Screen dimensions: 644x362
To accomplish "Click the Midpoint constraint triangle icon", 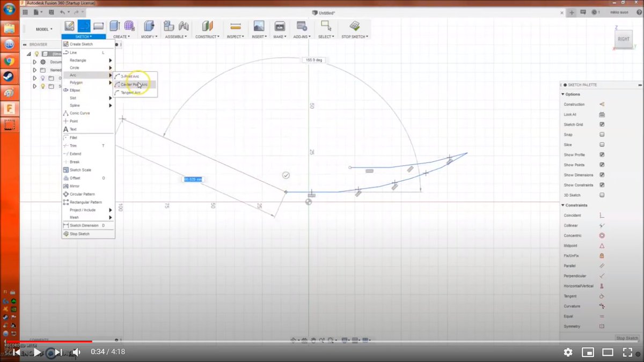I will click(602, 245).
